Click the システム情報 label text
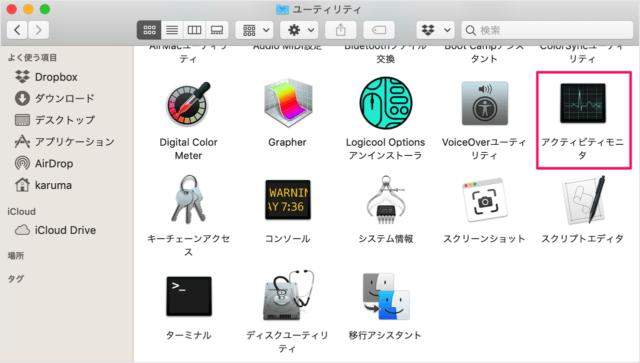 click(x=386, y=238)
